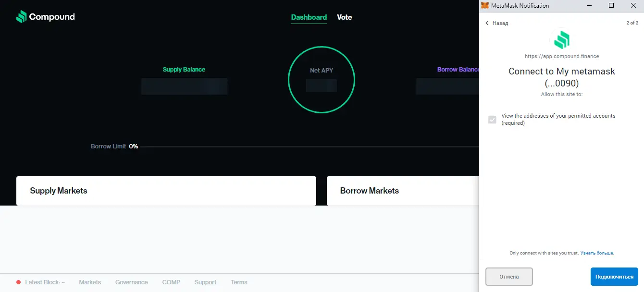Open the COMP footer link
This screenshot has width=644, height=292.
171,282
